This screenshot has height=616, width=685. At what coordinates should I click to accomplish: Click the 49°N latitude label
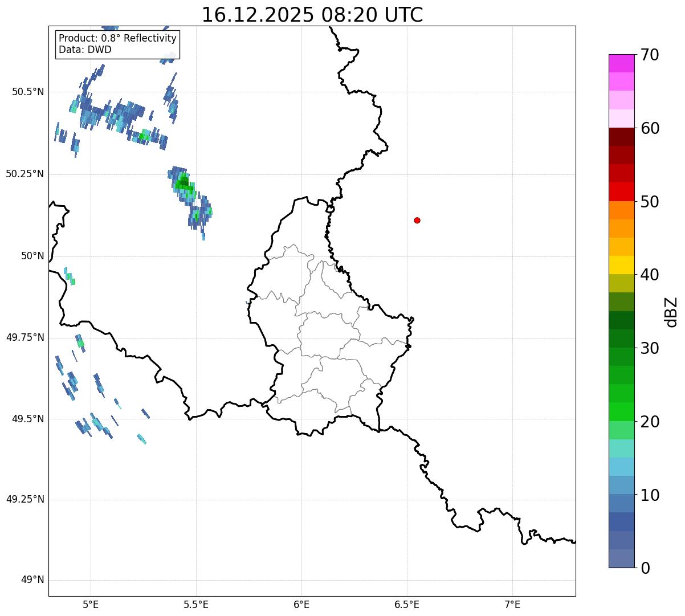32,580
